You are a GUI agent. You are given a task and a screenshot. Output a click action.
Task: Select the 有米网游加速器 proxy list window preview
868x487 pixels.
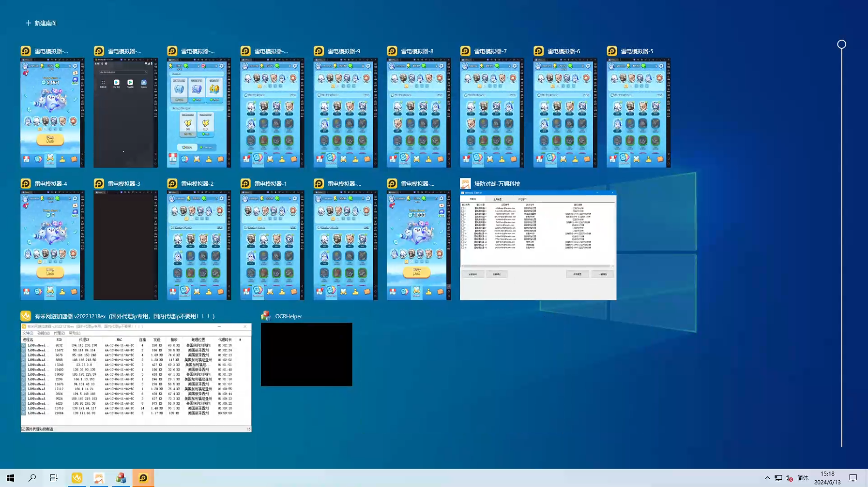coord(136,377)
